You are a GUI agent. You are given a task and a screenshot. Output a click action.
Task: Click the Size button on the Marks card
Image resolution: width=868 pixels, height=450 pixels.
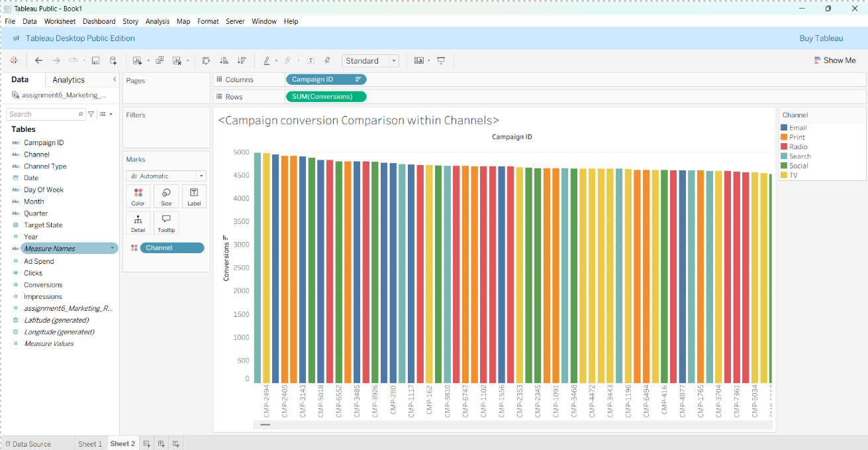[166, 196]
